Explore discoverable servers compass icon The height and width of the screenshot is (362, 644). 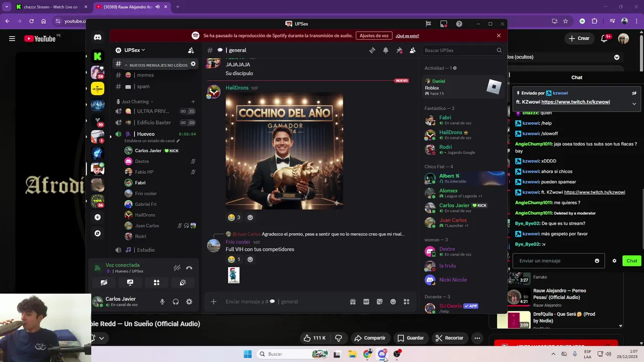point(98,233)
